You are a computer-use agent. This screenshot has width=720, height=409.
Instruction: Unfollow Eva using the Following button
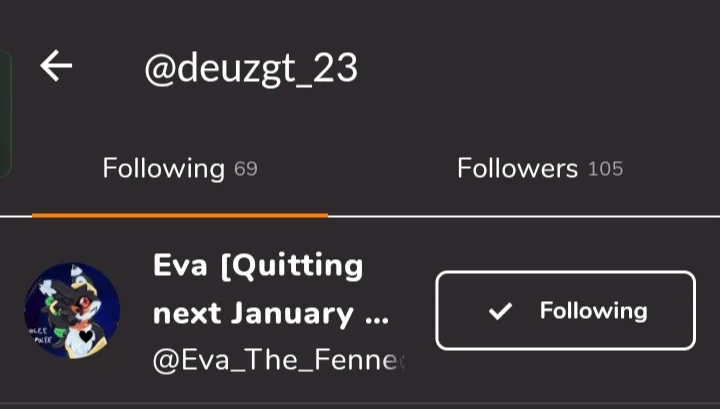(x=565, y=311)
